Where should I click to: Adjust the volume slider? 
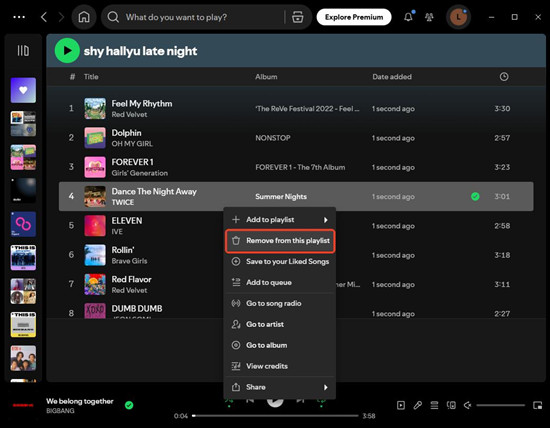coord(501,405)
